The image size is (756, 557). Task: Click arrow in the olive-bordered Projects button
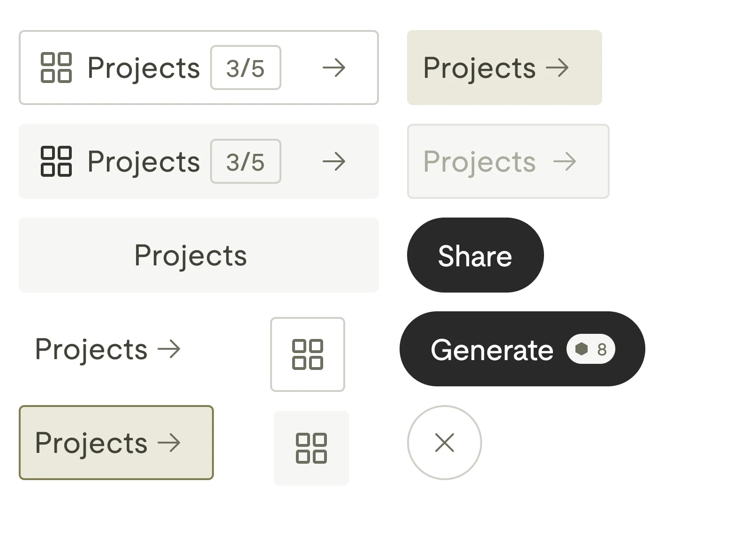point(169,443)
